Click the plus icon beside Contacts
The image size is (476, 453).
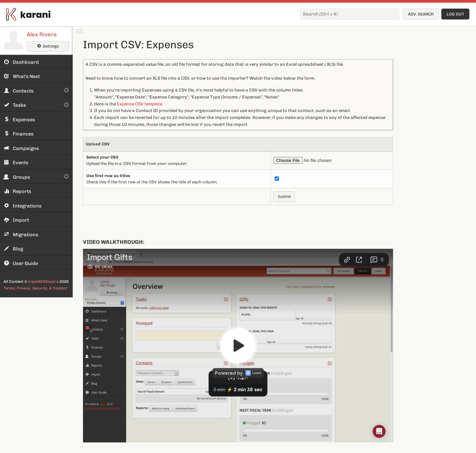tap(66, 90)
